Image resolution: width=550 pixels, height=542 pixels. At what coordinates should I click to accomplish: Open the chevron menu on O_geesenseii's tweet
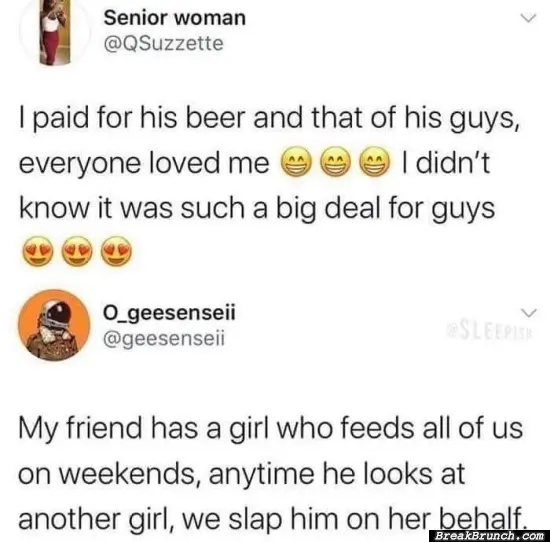[528, 312]
